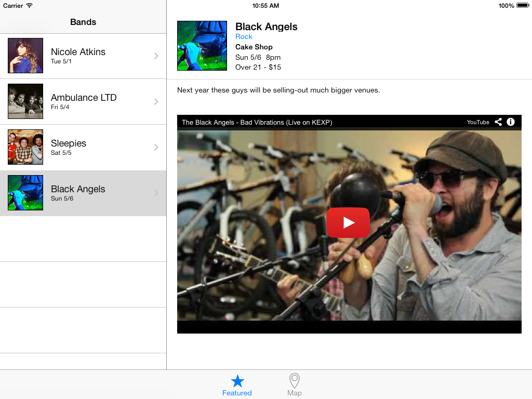Open Sleepies chevron
The width and height of the screenshot is (532, 399).
point(156,147)
